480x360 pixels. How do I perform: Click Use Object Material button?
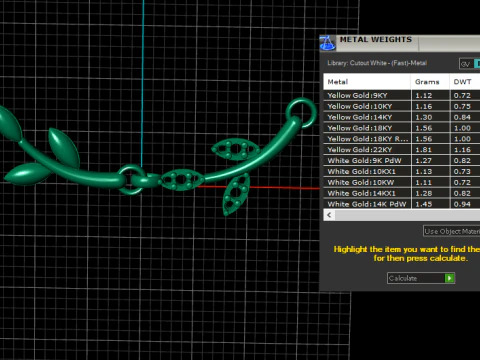click(x=452, y=231)
